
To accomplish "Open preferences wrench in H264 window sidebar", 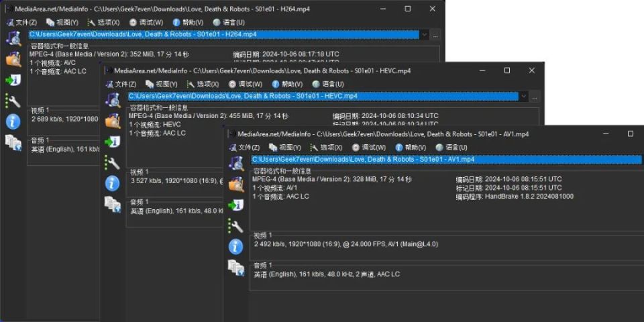I will click(13, 101).
